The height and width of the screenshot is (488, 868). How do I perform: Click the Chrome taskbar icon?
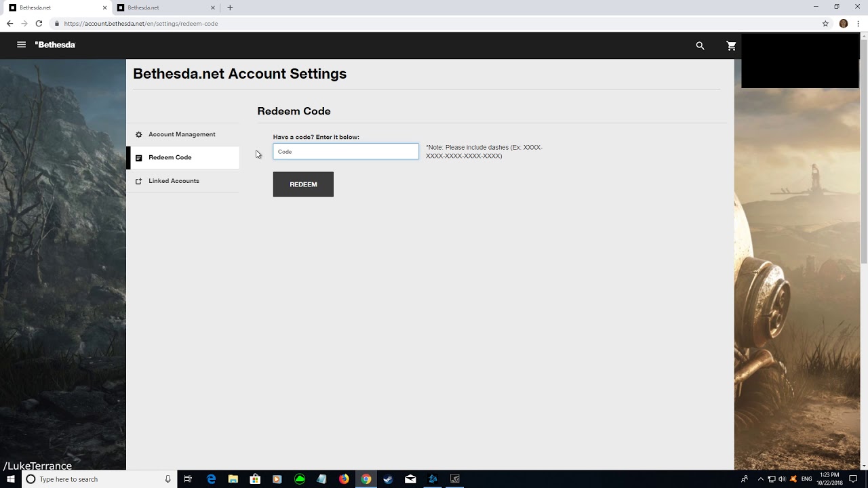point(366,479)
